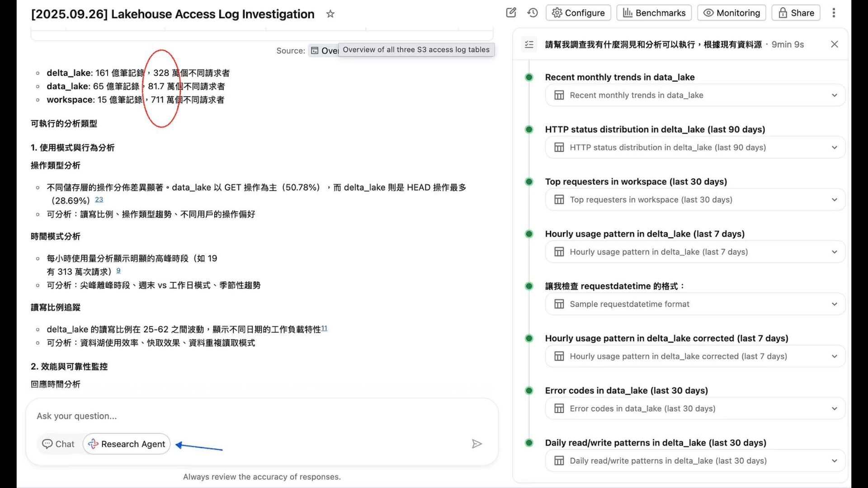868x488 pixels.
Task: Click the edit pencil icon in header
Action: pyautogui.click(x=511, y=13)
